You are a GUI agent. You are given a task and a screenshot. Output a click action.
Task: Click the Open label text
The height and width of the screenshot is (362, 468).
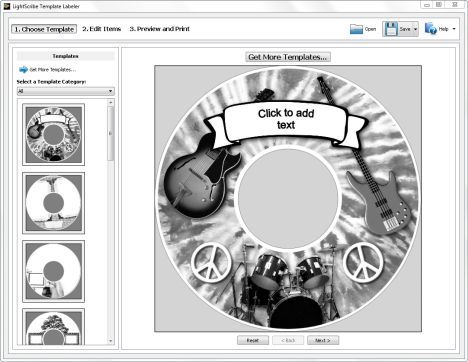point(370,29)
